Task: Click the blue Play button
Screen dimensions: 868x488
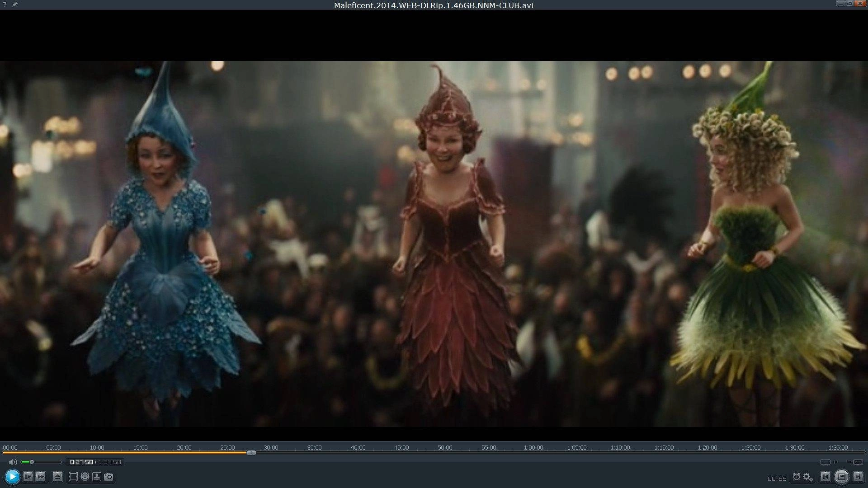Action: point(12,476)
